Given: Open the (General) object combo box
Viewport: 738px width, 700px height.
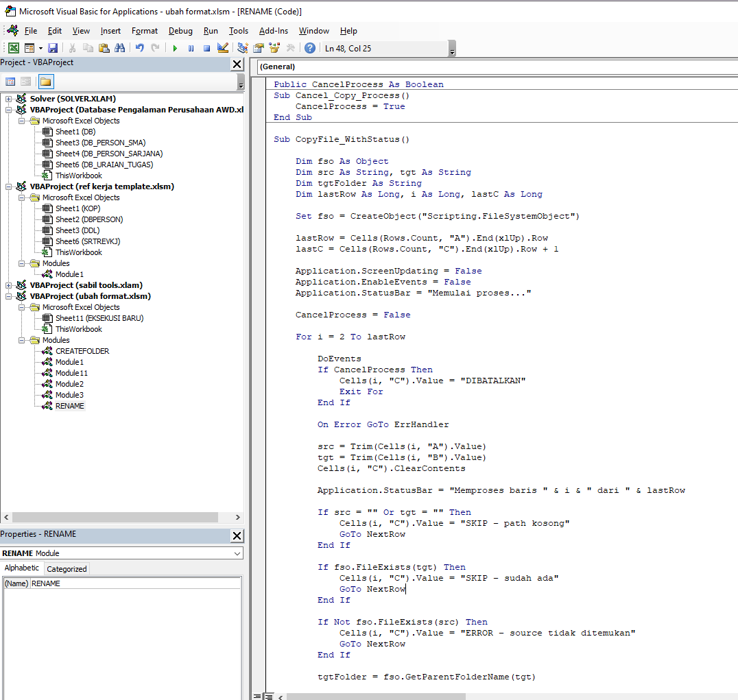Looking at the screenshot, I should [498, 67].
